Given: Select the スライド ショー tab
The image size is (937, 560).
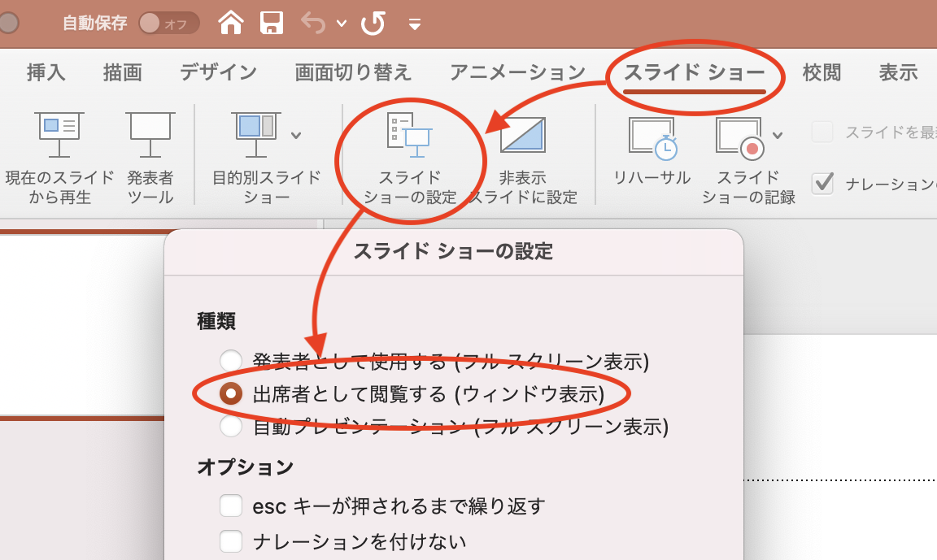Looking at the screenshot, I should (695, 73).
